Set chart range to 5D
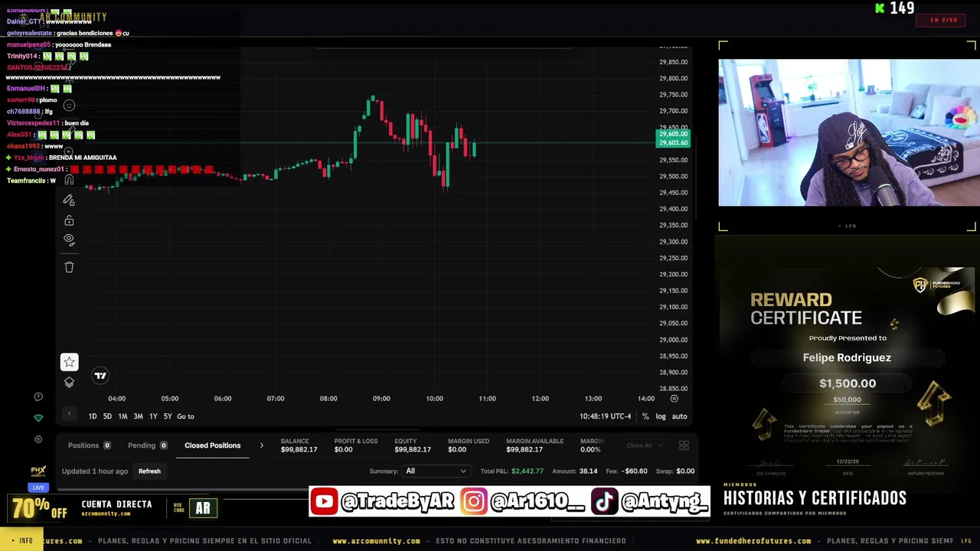980x551 pixels. coord(107,416)
